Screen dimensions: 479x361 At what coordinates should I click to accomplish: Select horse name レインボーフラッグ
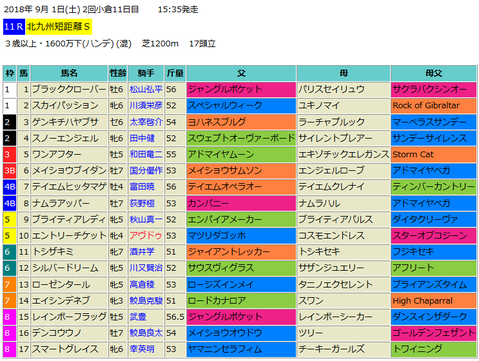[69, 317]
